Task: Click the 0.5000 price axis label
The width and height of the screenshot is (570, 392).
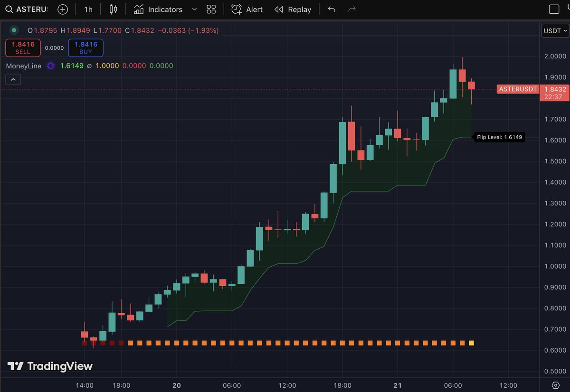Action: (x=555, y=371)
